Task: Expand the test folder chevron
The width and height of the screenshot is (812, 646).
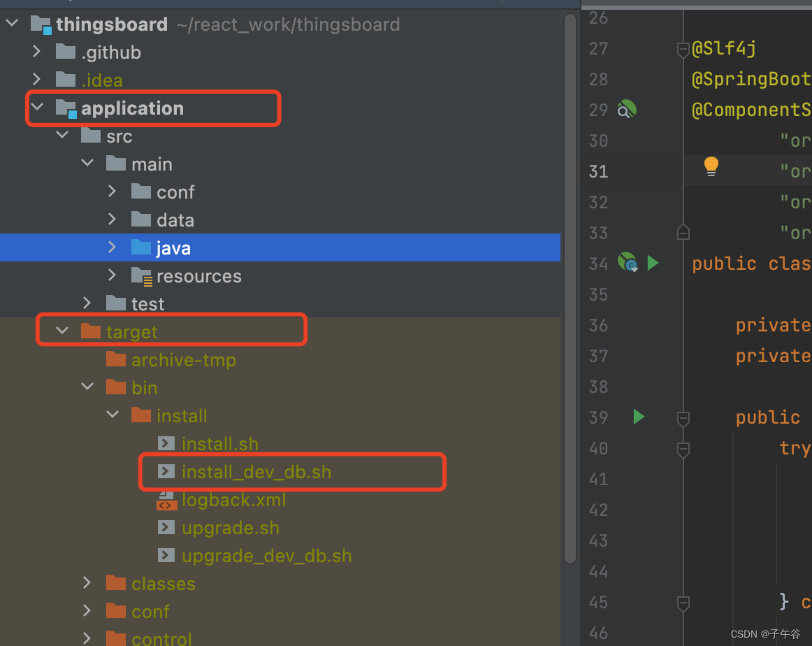Action: 87,303
